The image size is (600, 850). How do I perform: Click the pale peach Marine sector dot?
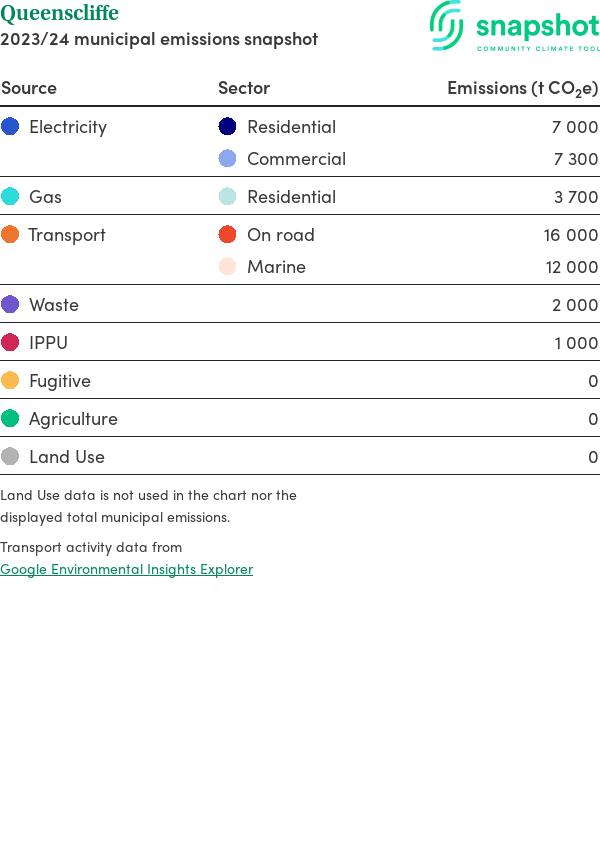click(x=228, y=267)
